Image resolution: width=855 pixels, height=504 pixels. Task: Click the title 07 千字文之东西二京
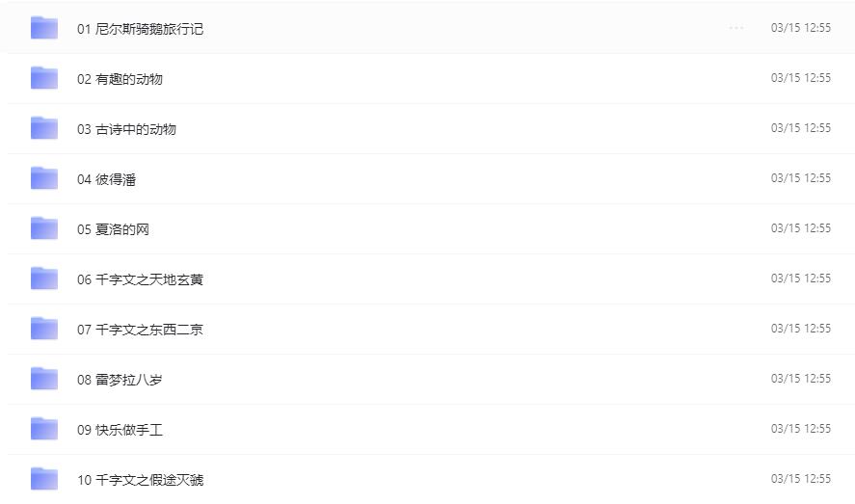(140, 330)
